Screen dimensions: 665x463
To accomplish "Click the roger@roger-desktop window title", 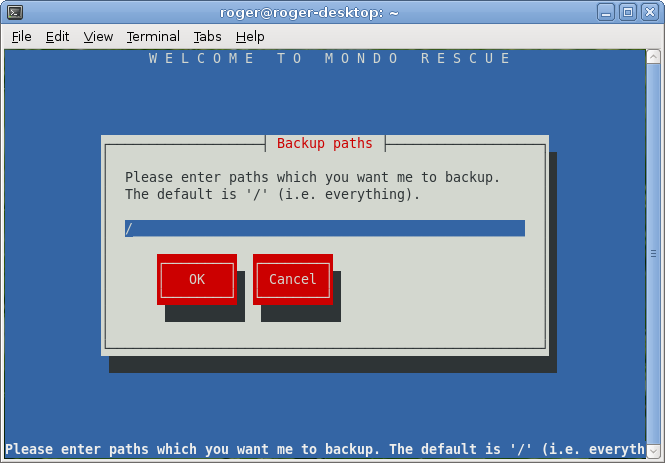I will [x=309, y=13].
